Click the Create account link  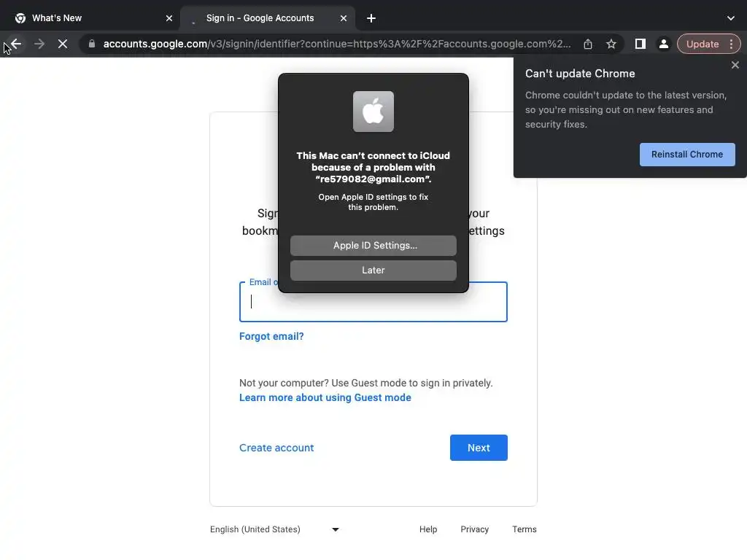pyautogui.click(x=276, y=448)
